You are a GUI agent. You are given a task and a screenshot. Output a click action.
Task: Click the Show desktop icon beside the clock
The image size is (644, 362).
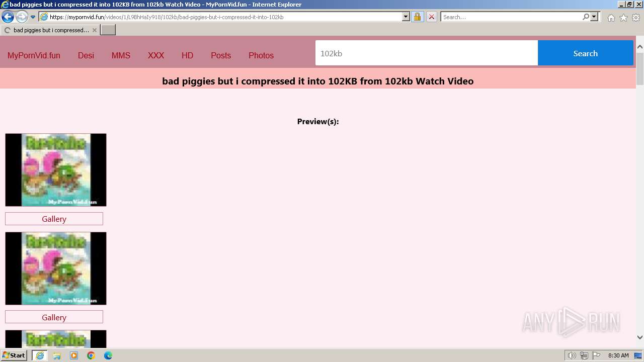(638, 355)
